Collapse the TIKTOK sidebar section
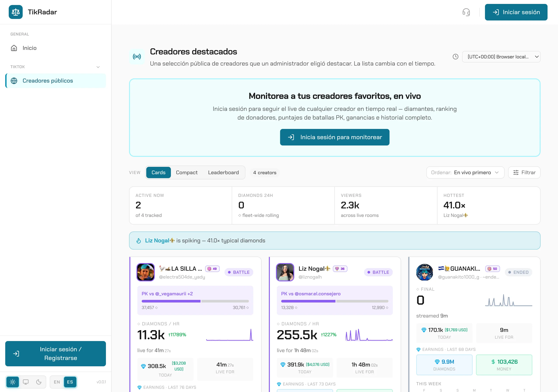 pos(98,67)
